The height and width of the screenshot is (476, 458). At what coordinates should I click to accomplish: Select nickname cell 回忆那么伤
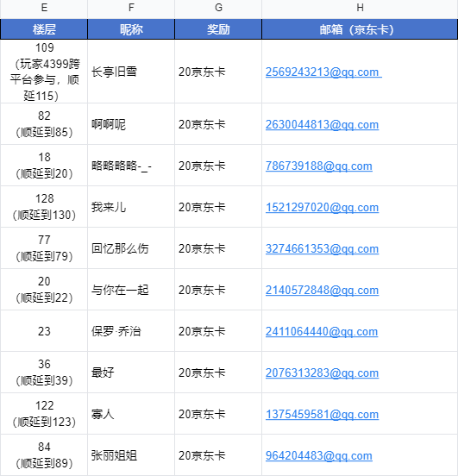point(131,248)
